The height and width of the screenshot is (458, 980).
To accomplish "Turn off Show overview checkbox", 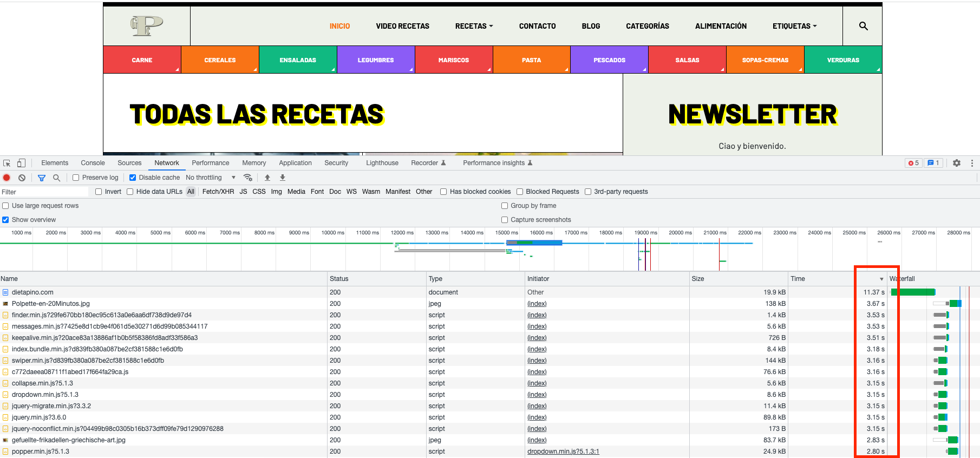I will click(5, 220).
